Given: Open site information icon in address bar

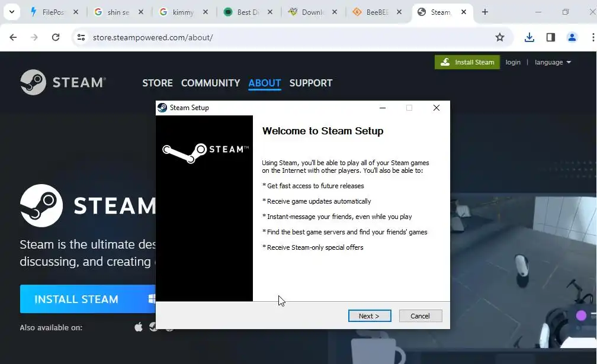Looking at the screenshot, I should (81, 37).
